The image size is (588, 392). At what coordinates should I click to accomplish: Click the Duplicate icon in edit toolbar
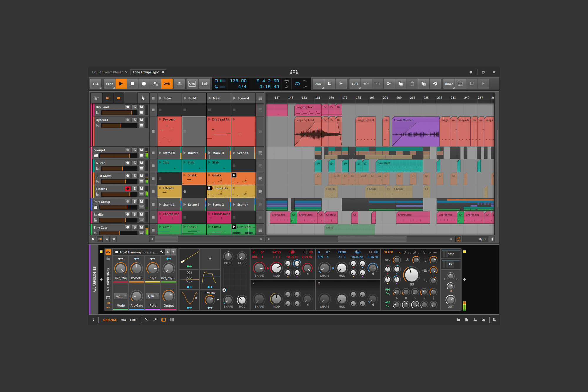[423, 84]
